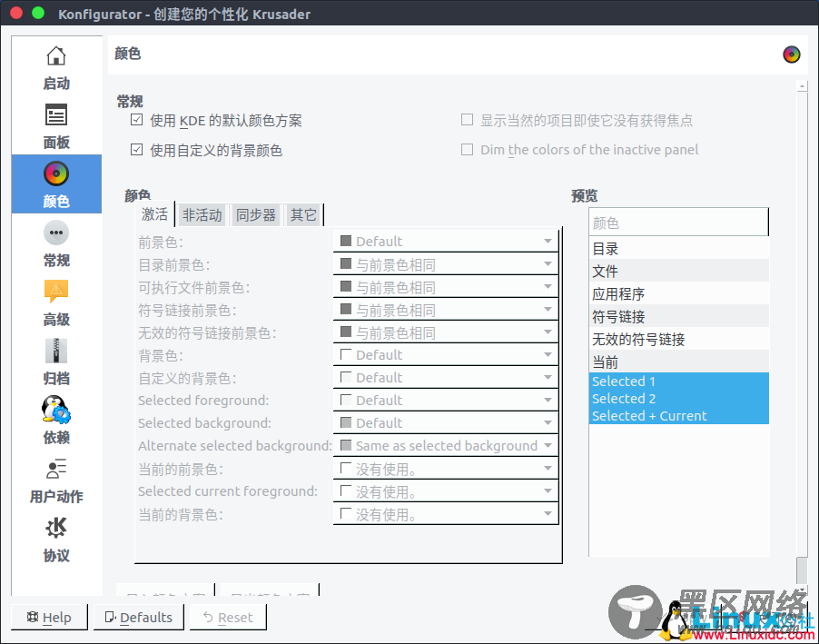The width and height of the screenshot is (819, 644).
Task: Open the 背景色 Default dropdown
Action: 446,355
